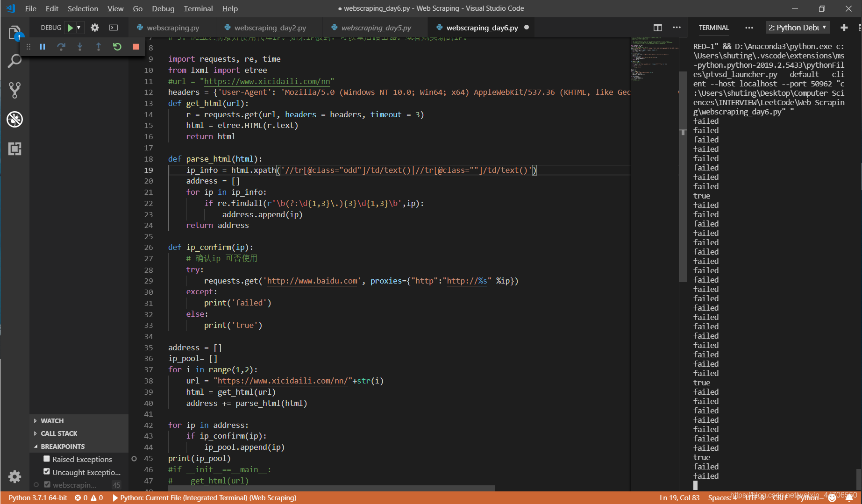The image size is (862, 504).
Task: Open the terminal selector '2: Python Debu'
Action: [x=798, y=28]
